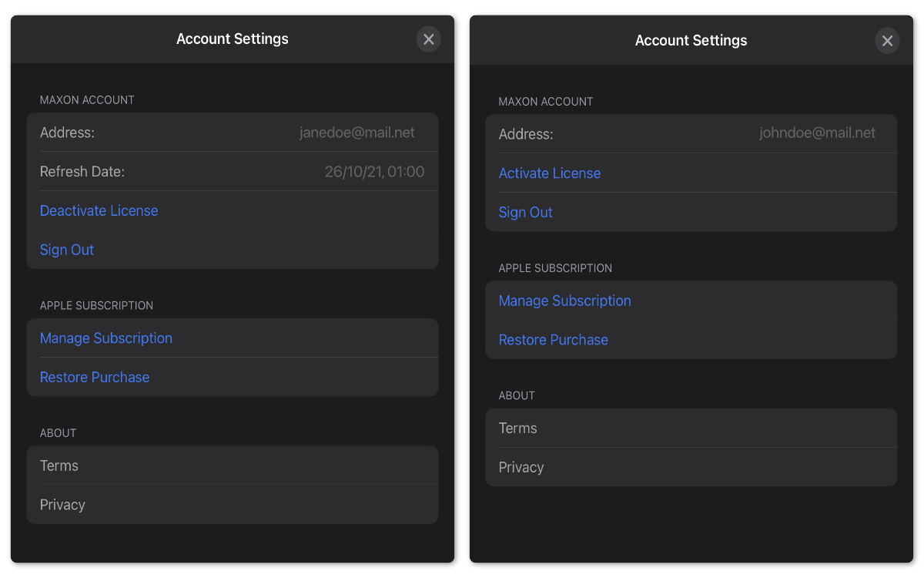Screen dimensions: 924x578
Task: Sign out of the johndoe account
Action: pyautogui.click(x=526, y=213)
